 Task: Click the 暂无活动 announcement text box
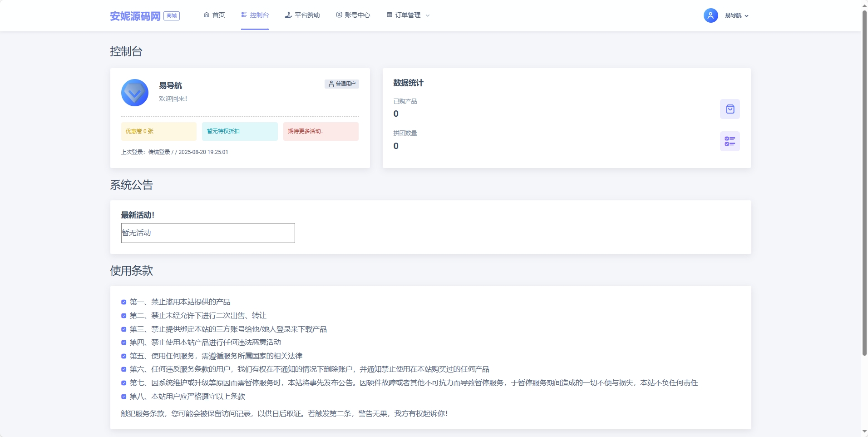click(207, 233)
